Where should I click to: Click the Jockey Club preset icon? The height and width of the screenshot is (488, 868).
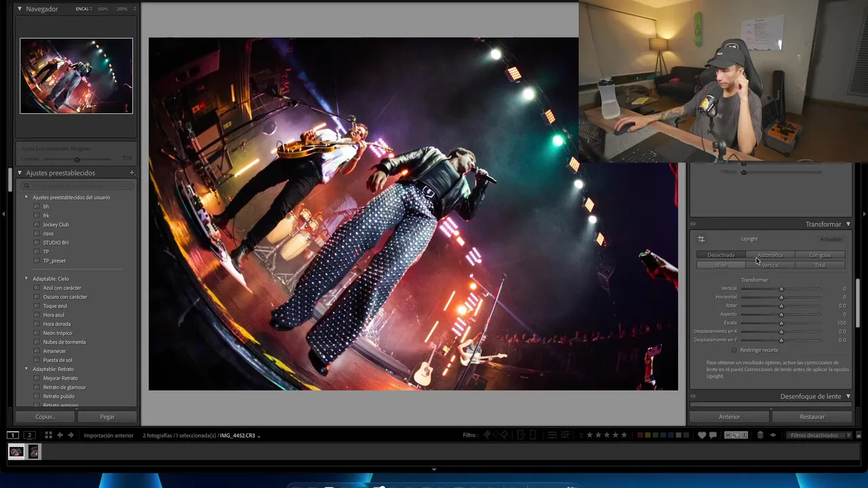pyautogui.click(x=37, y=224)
